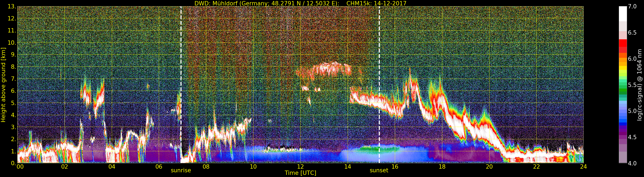Click the height axis tick '0.'

[x=13, y=163]
